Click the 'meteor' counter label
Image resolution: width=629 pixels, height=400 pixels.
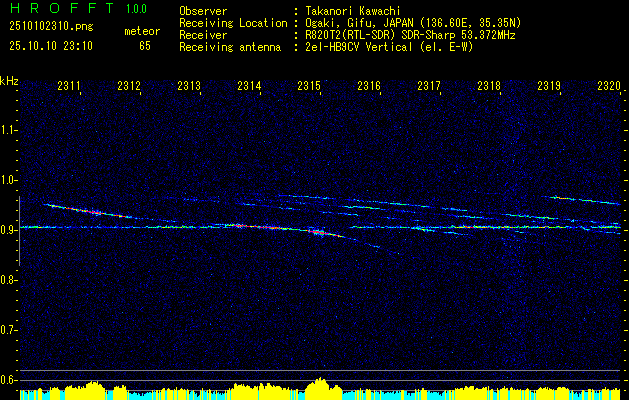point(142,31)
